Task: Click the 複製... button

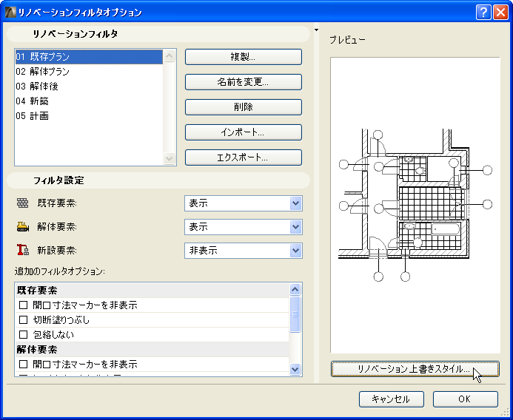Action: (x=244, y=57)
